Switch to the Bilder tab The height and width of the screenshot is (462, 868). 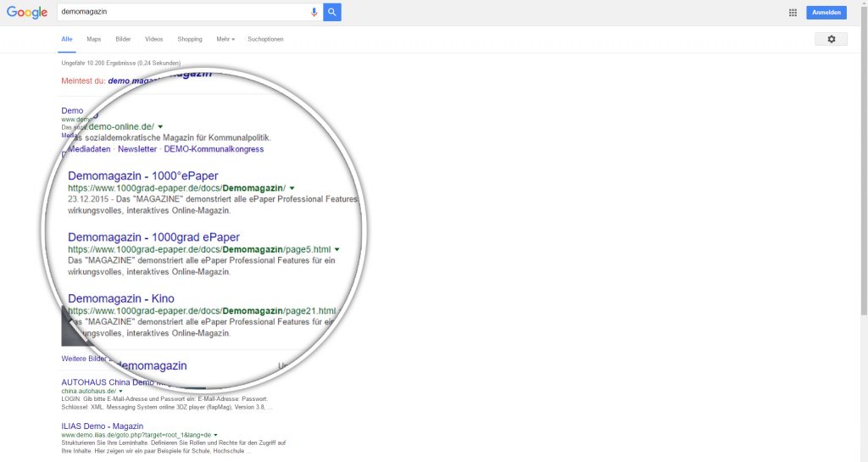point(123,39)
